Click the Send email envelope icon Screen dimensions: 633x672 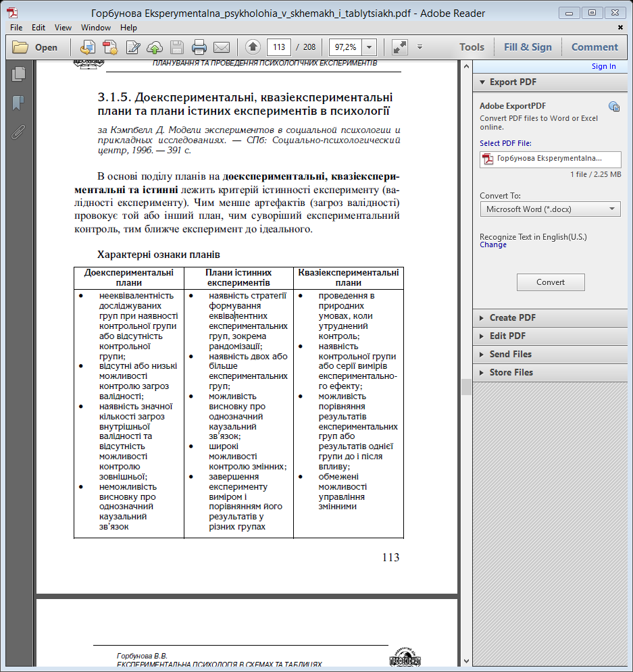click(222, 47)
